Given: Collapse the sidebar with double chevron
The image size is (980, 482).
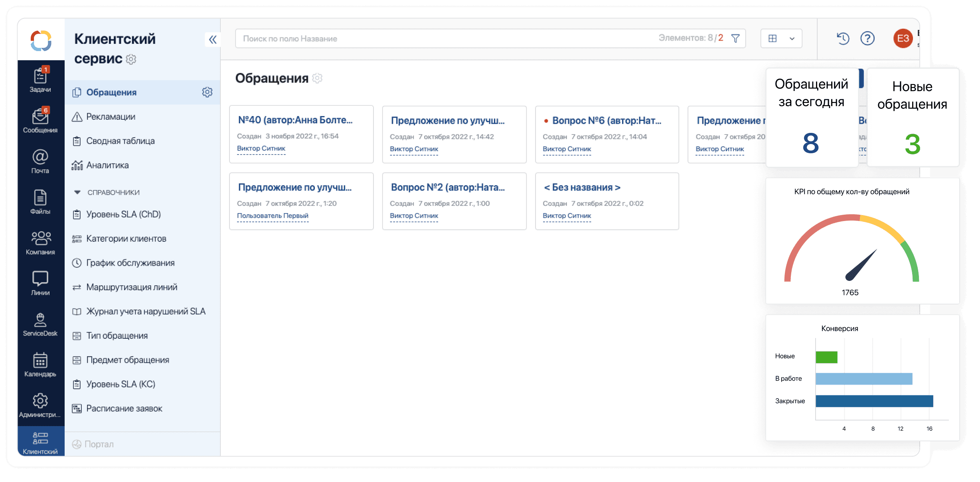Looking at the screenshot, I should pos(213,39).
